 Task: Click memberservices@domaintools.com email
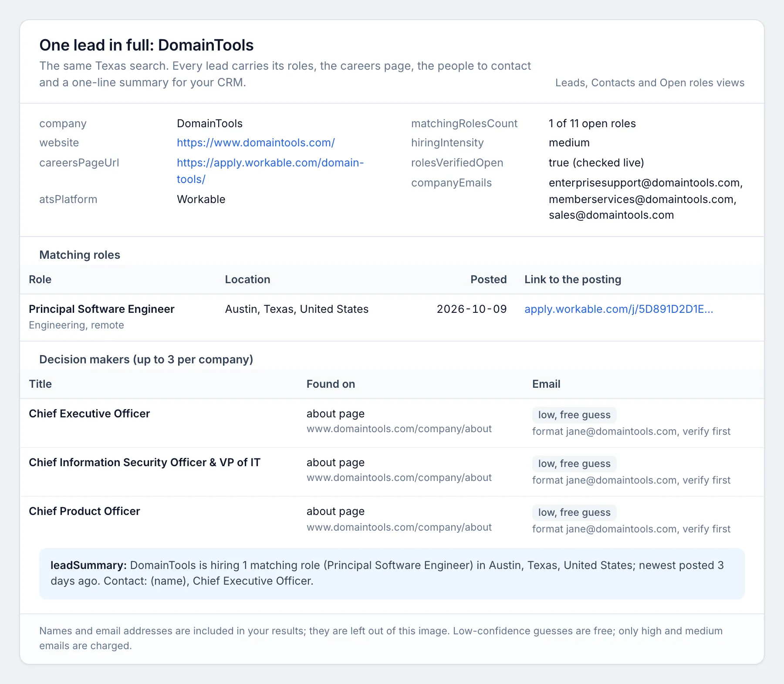pos(641,200)
